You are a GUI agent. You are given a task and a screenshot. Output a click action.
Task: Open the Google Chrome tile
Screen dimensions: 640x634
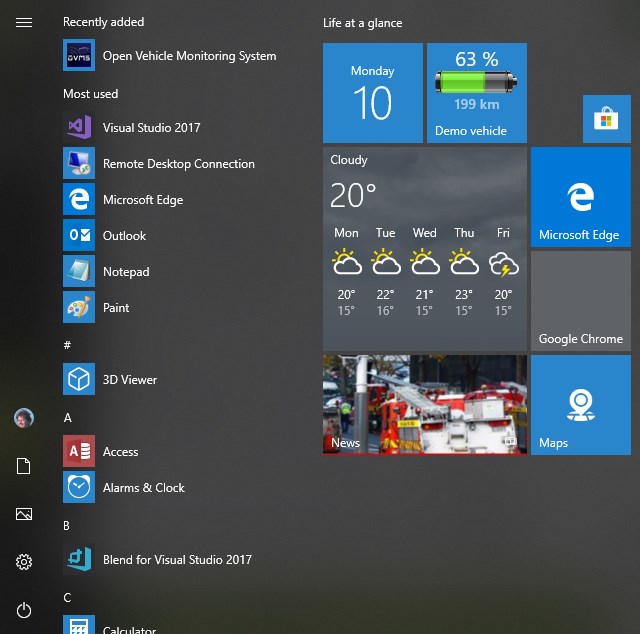(x=581, y=301)
